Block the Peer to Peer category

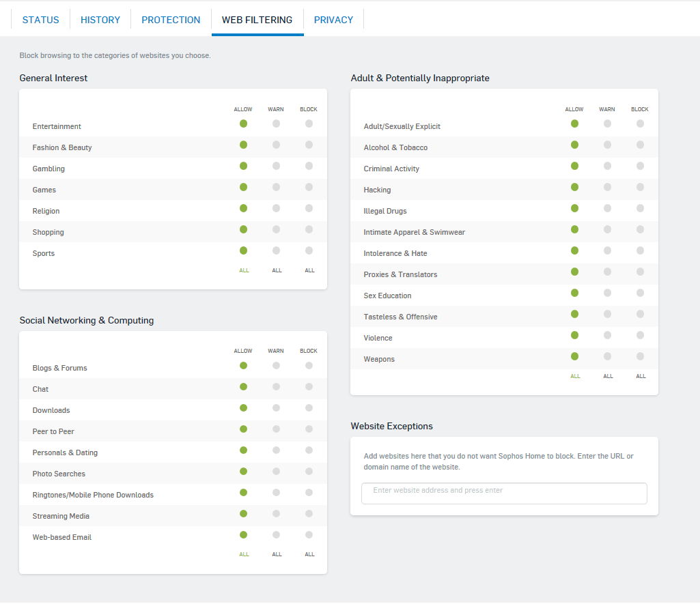click(309, 429)
